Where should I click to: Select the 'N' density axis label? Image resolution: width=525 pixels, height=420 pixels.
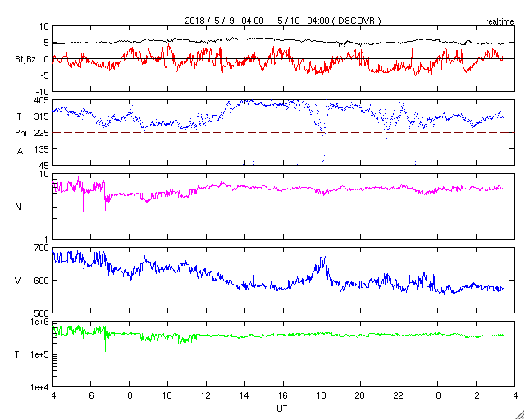18,207
